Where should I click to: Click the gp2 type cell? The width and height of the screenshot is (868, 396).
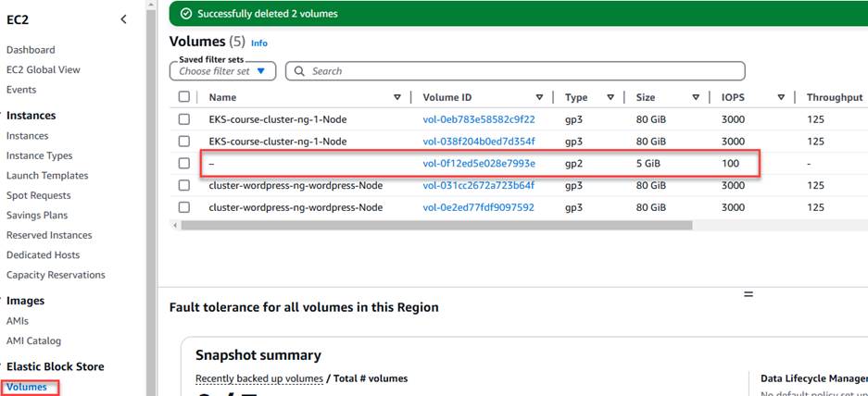(x=572, y=164)
